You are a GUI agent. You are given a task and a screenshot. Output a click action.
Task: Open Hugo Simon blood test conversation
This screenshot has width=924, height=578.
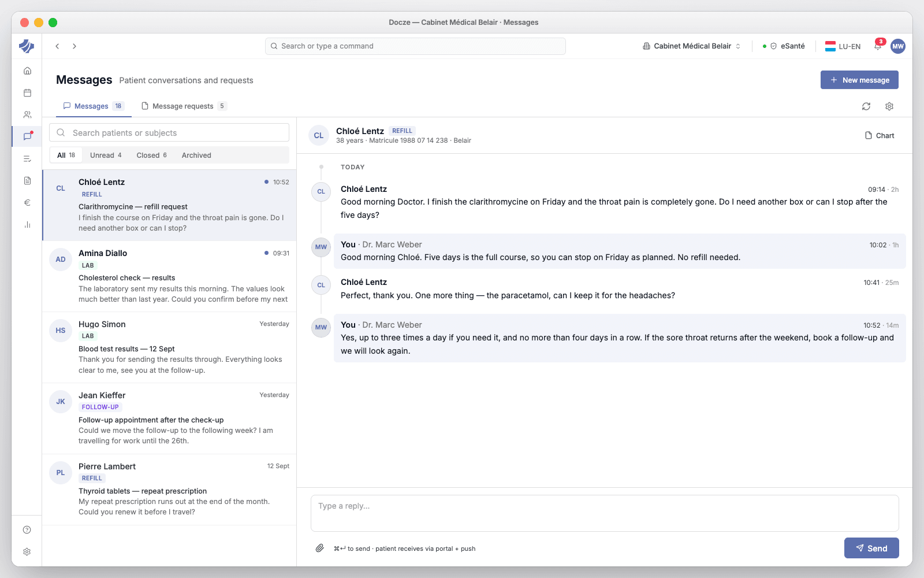tap(169, 347)
